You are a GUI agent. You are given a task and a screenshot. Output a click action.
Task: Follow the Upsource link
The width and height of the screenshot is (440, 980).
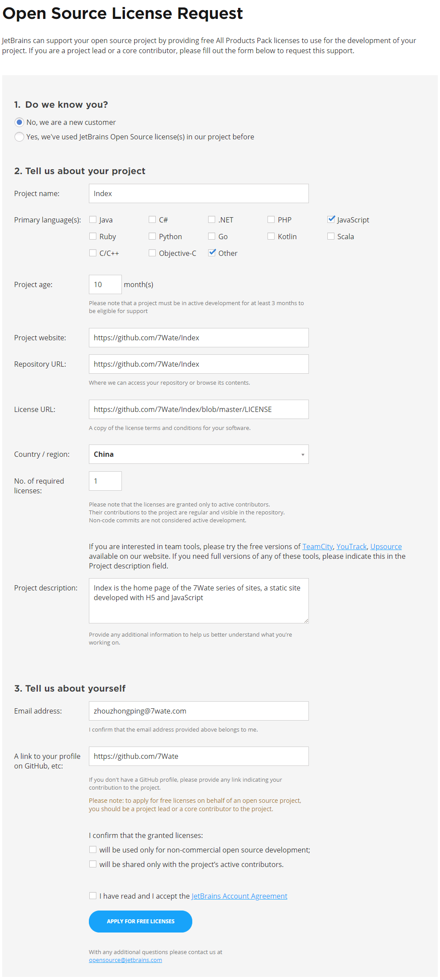coord(386,546)
